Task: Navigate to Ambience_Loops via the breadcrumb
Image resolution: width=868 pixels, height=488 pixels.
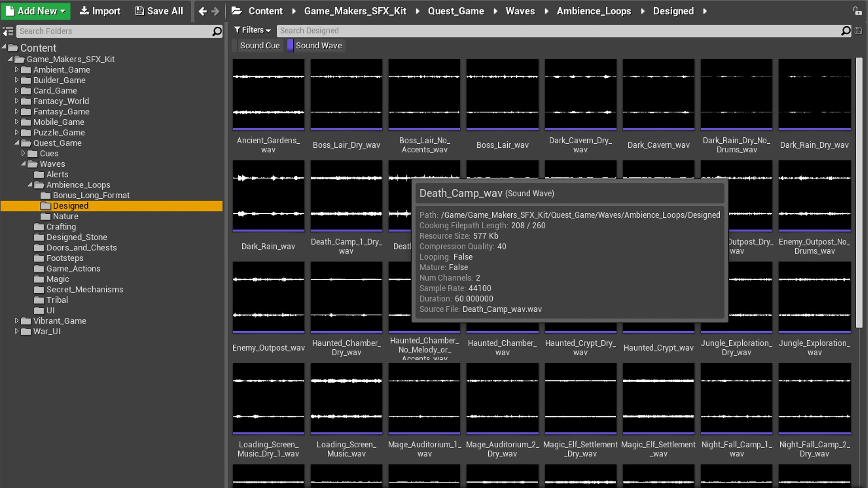Action: coord(594,11)
